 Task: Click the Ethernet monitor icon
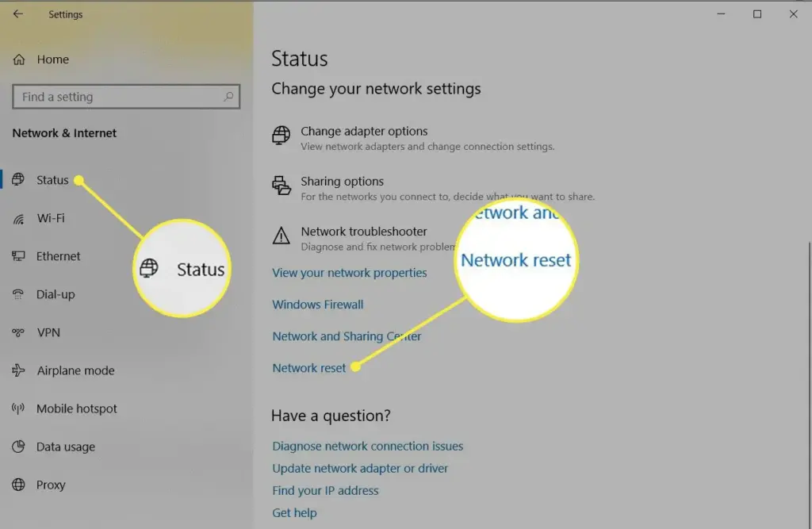tap(19, 256)
